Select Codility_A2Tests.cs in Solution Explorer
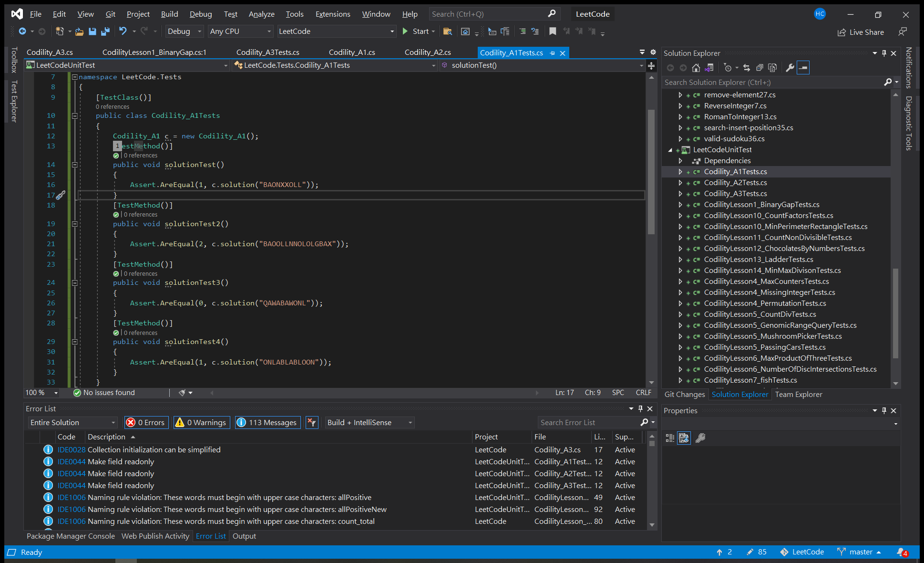 click(x=735, y=183)
